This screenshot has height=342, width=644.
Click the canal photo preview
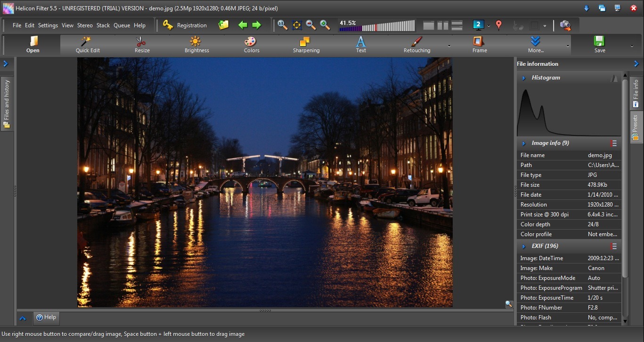point(265,182)
